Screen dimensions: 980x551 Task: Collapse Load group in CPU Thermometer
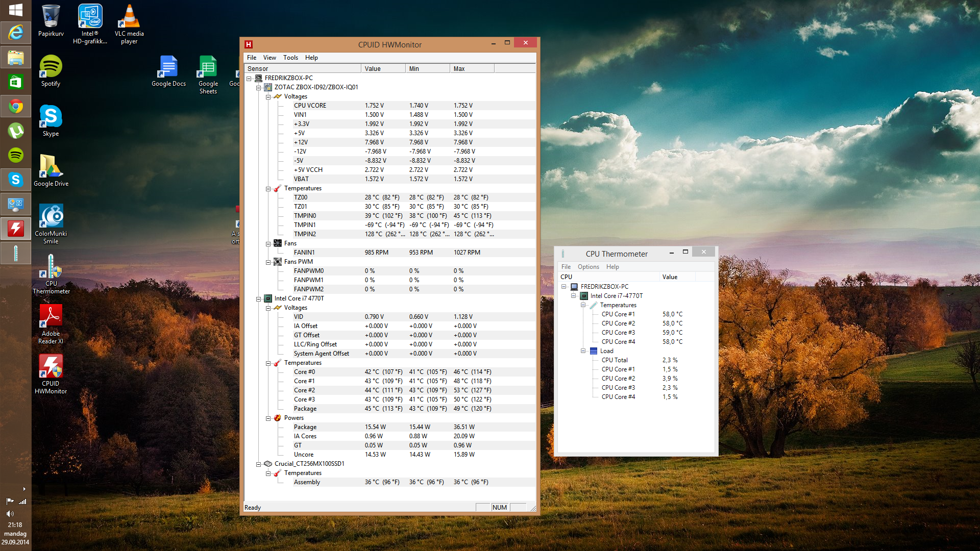(x=583, y=351)
